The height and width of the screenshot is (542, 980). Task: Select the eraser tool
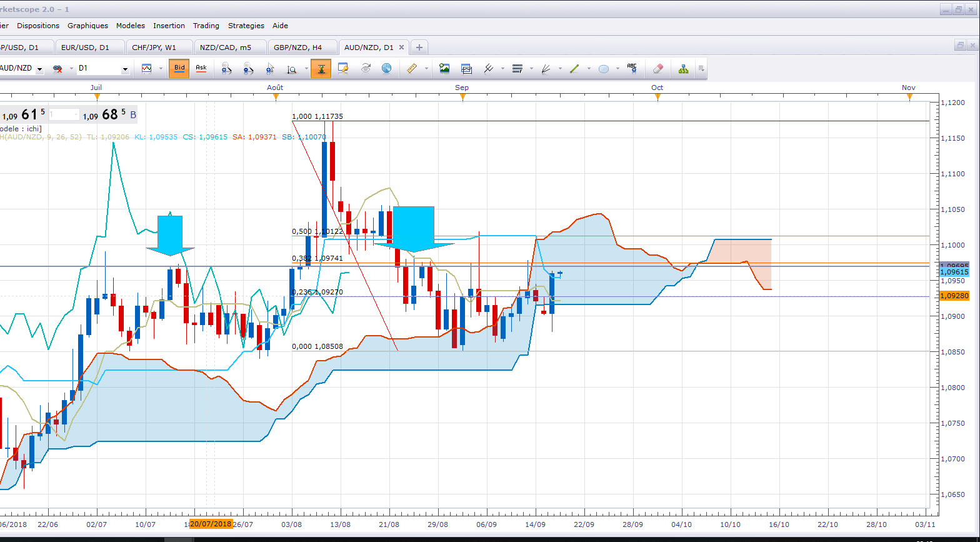[657, 69]
